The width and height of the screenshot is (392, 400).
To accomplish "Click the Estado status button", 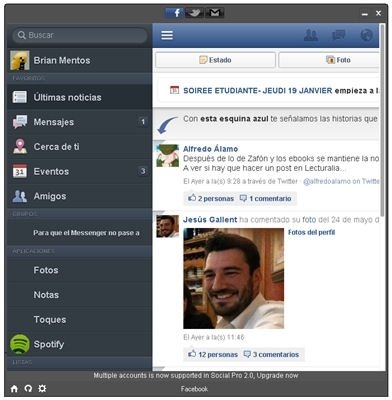I will click(x=215, y=60).
